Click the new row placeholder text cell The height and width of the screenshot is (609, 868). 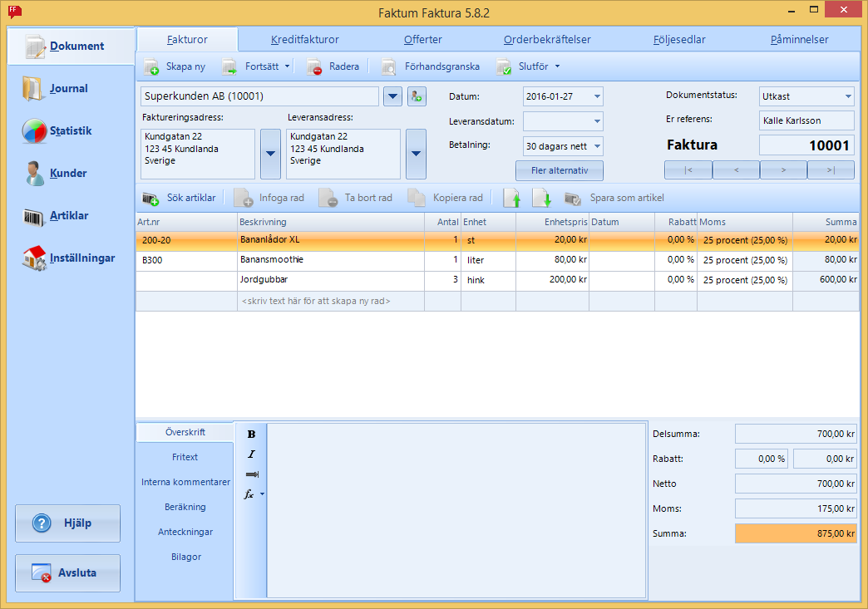tap(330, 301)
